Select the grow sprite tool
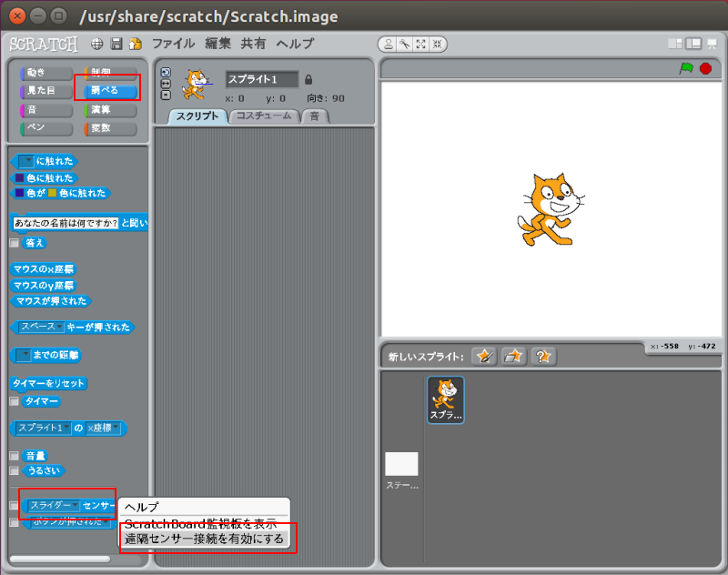The width and height of the screenshot is (728, 575). point(420,44)
